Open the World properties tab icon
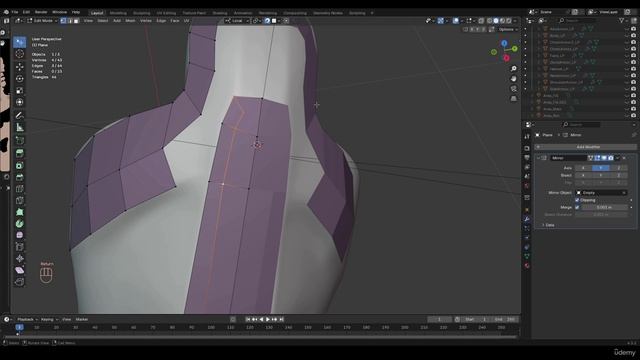The width and height of the screenshot is (640, 360). point(527,186)
